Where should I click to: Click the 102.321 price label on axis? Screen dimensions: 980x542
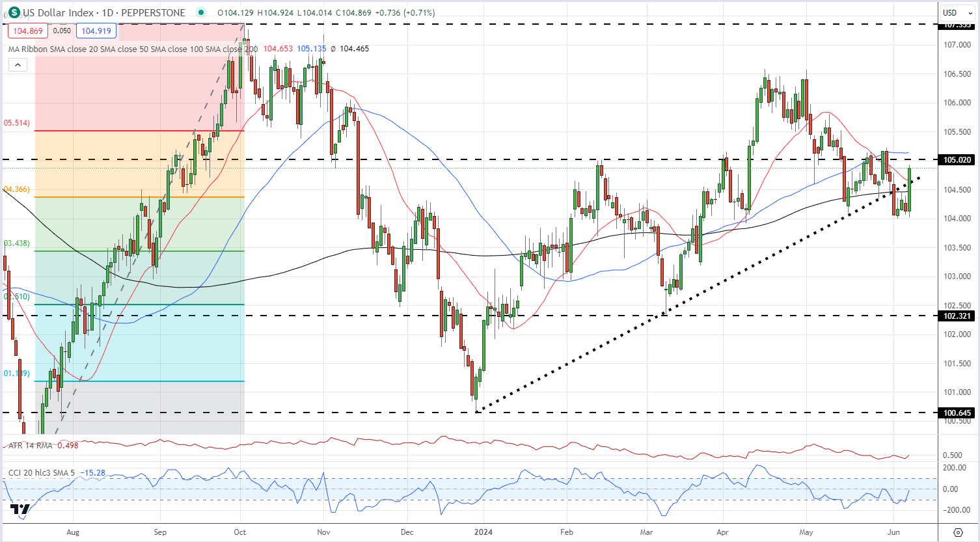[x=957, y=316]
